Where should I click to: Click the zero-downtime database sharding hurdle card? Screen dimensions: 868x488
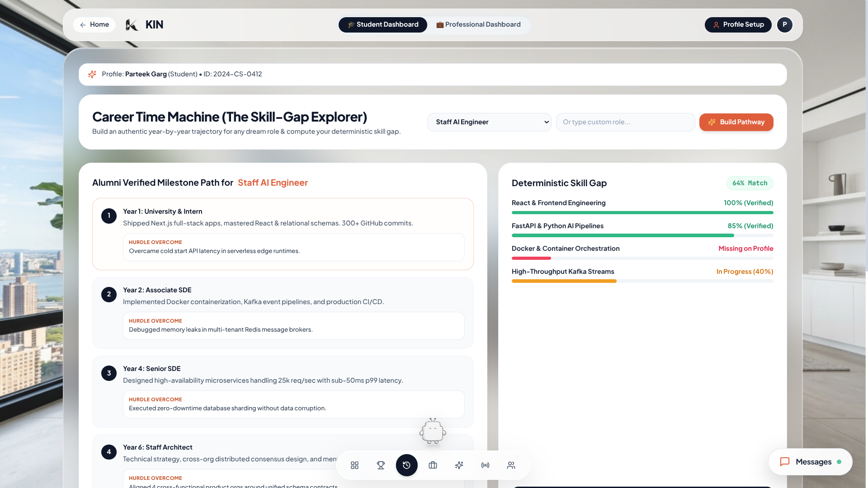click(294, 404)
